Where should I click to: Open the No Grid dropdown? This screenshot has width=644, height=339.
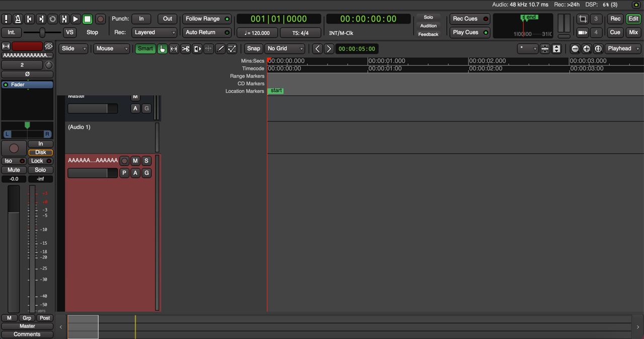[285, 49]
